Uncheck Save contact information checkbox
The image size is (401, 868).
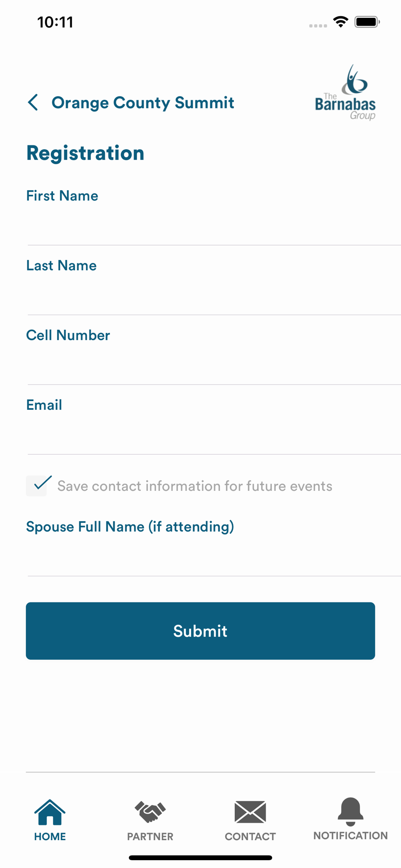point(36,486)
